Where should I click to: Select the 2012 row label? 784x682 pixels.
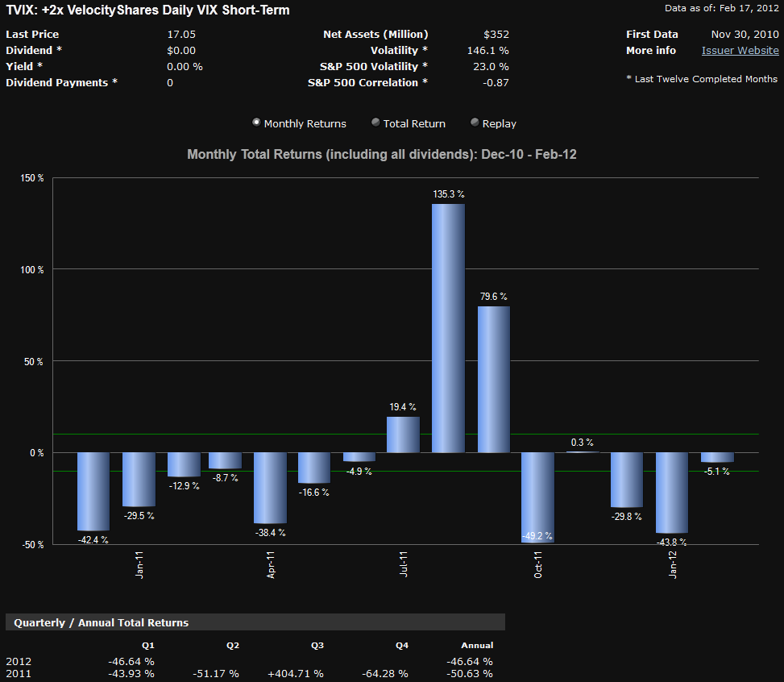click(19, 662)
